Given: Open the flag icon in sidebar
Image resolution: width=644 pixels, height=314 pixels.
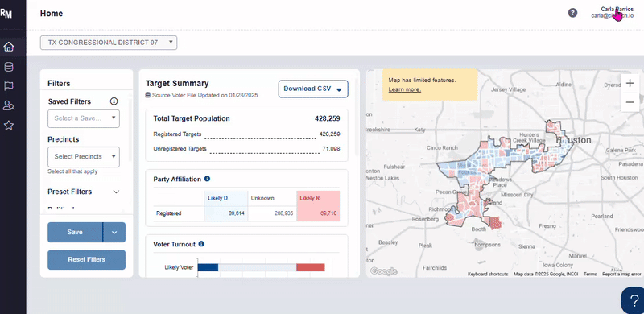Looking at the screenshot, I should click(9, 86).
